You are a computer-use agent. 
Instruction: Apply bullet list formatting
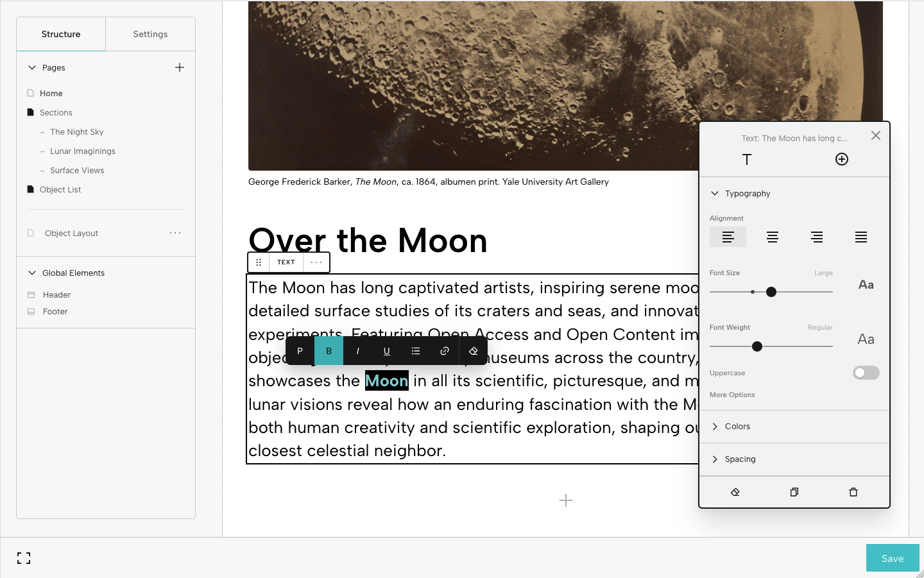click(416, 351)
